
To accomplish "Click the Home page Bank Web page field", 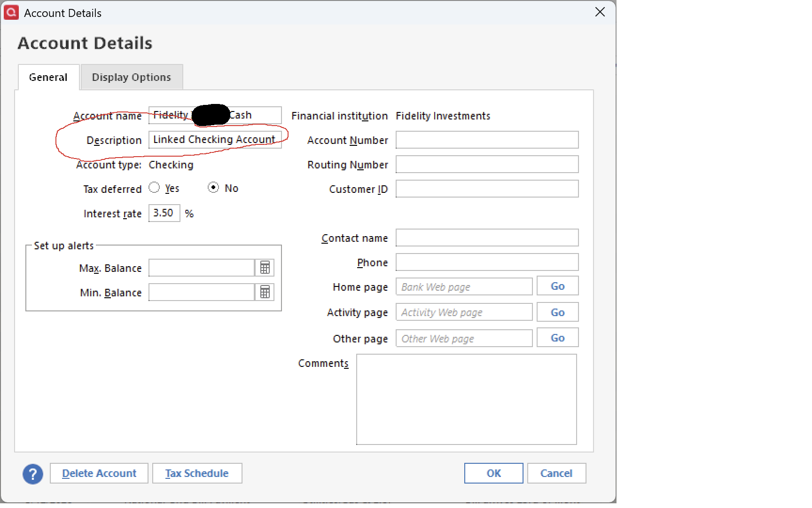I will [464, 286].
